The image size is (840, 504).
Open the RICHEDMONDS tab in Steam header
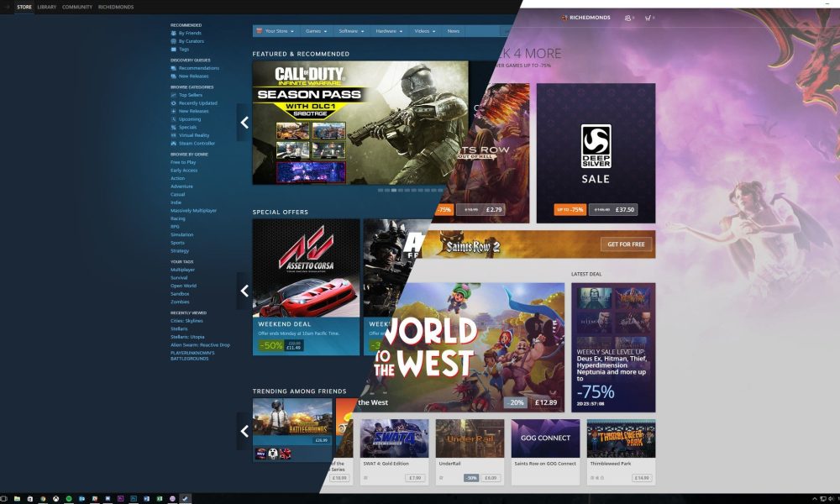pos(116,7)
